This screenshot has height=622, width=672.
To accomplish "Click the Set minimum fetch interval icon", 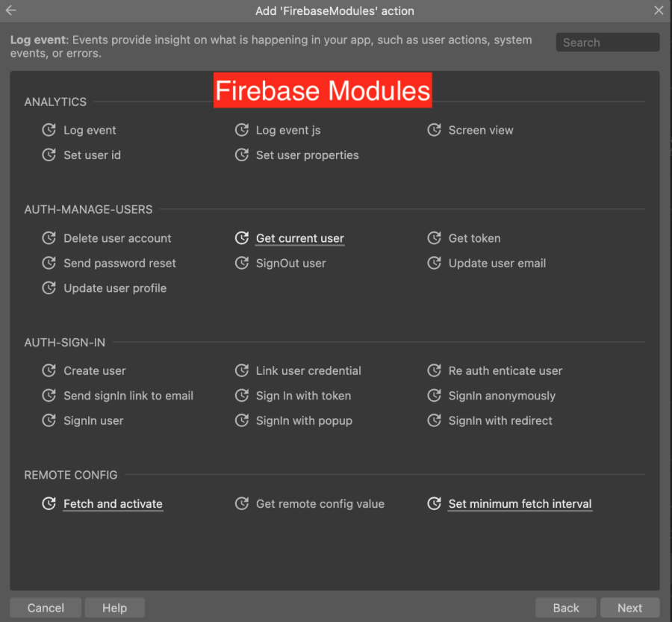I will 435,504.
